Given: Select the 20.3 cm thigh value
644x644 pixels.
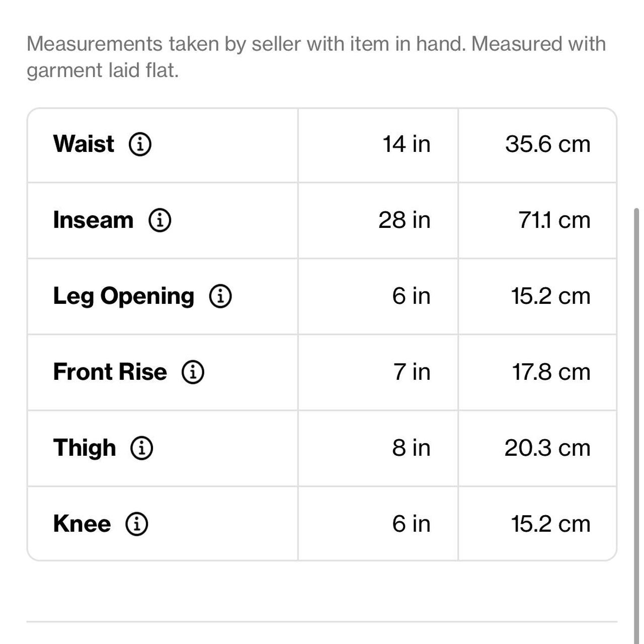Looking at the screenshot, I should coord(547,448).
